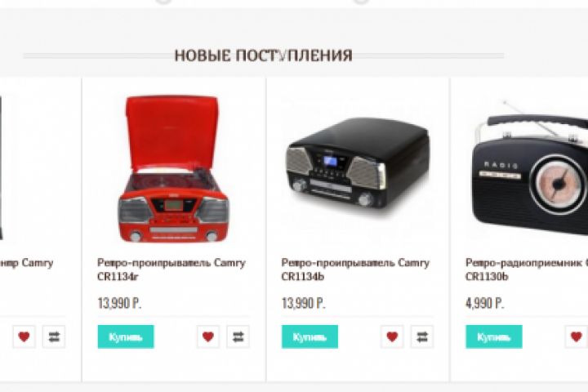The height and width of the screenshot is (392, 588).
Task: Add CR1130b radio to wishlist
Action: (577, 336)
